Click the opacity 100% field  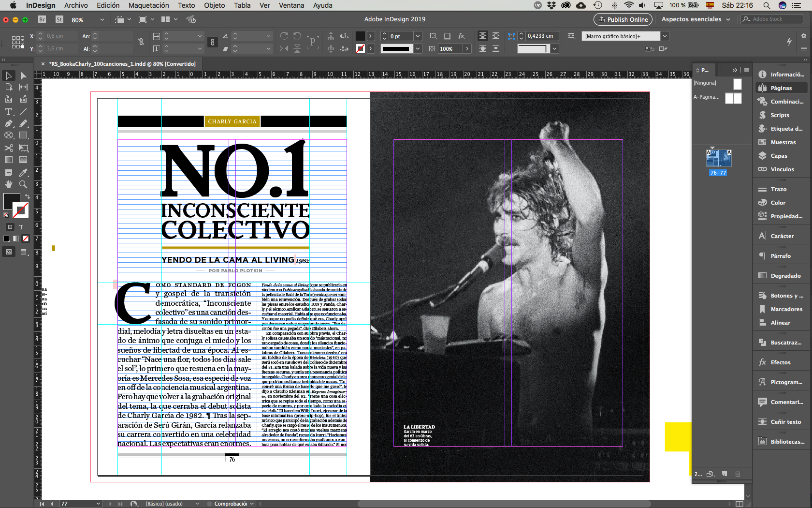pyautogui.click(x=450, y=49)
